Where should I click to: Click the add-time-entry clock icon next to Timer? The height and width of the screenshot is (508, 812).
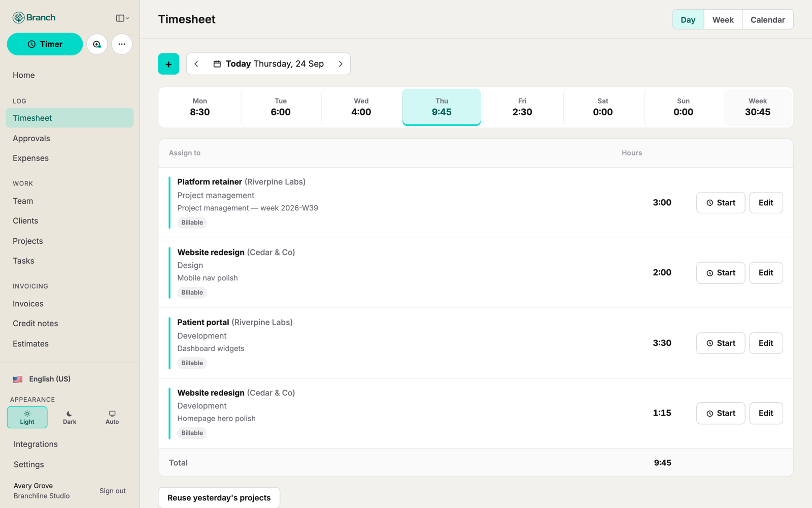[97, 44]
